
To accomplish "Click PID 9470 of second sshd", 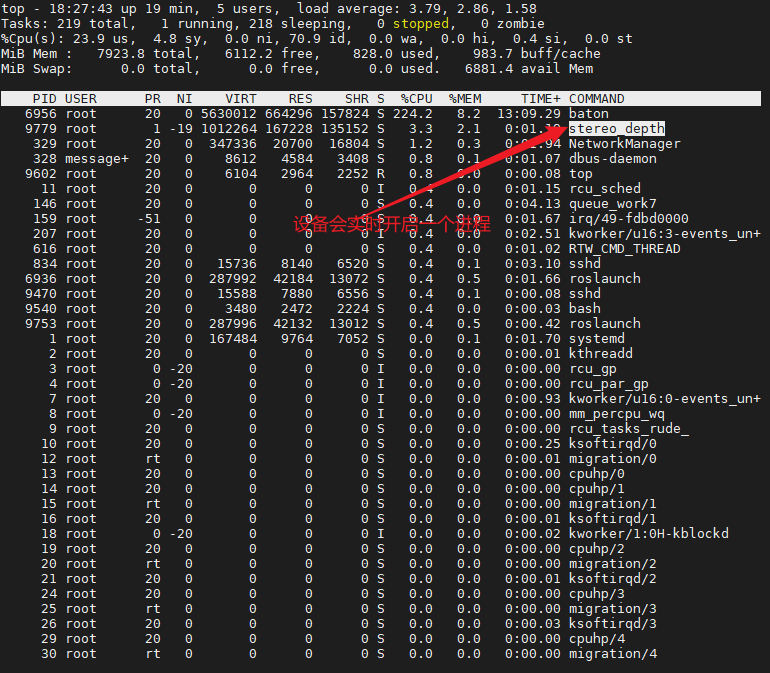I will click(x=41, y=294).
